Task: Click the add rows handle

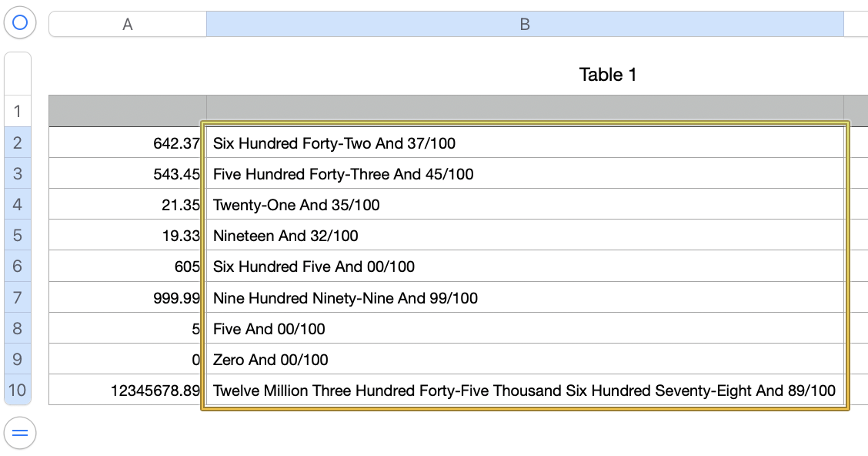Action: (x=20, y=433)
